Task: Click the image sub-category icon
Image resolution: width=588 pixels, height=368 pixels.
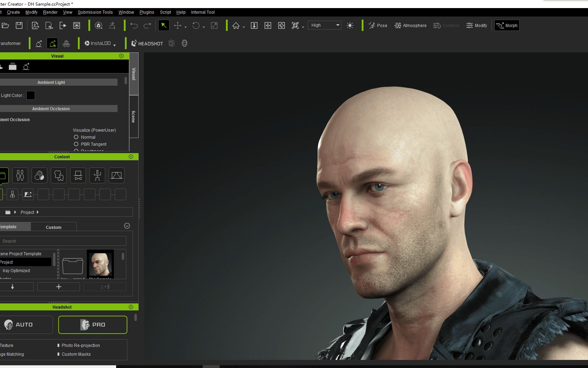Action: [28, 194]
